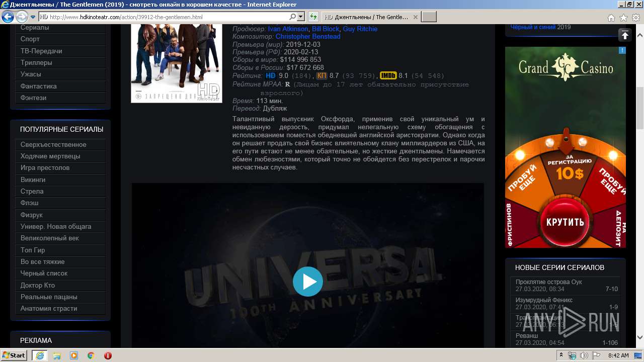Screen dimensions: 644x362
Task: Click the IMDb rating badge
Action: point(388,75)
